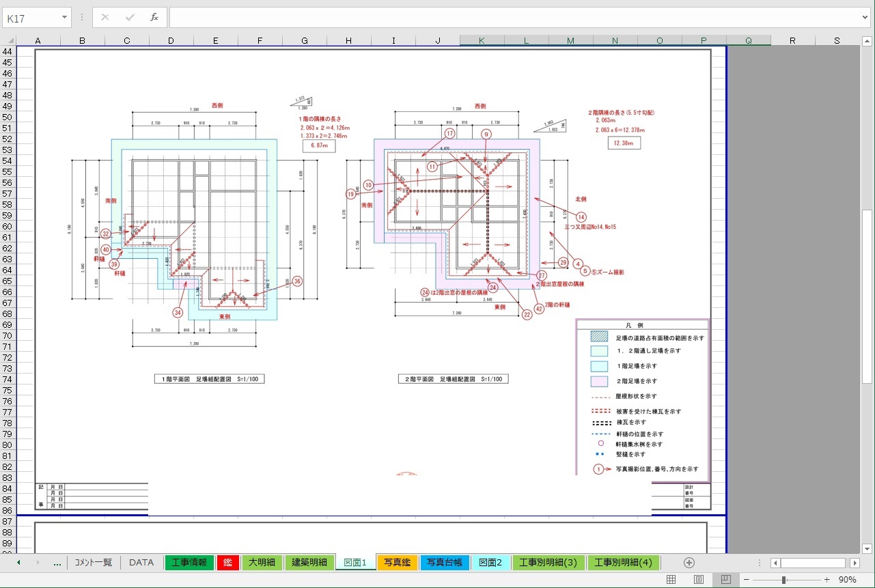Switch to the 工事情報 sheet tab
Viewport: 875px width, 588px height.
(x=189, y=563)
